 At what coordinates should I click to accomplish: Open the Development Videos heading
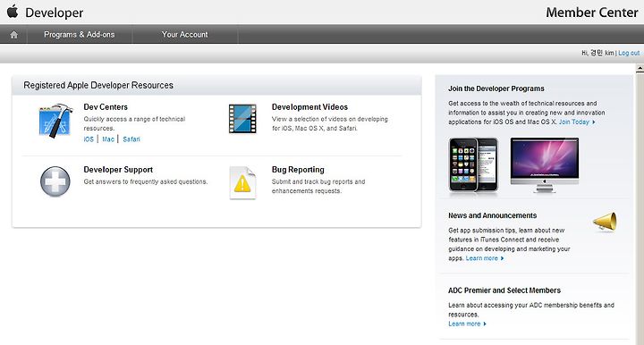click(309, 107)
